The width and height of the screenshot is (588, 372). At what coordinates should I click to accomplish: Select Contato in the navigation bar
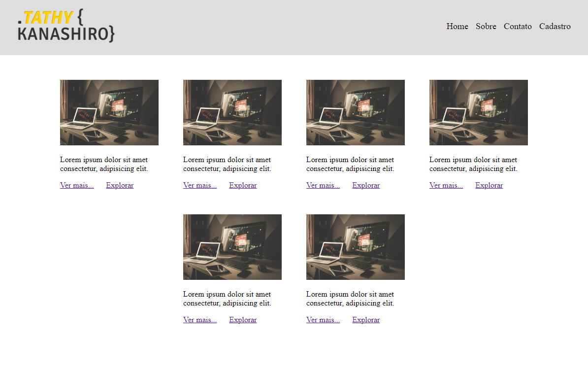coord(518,27)
